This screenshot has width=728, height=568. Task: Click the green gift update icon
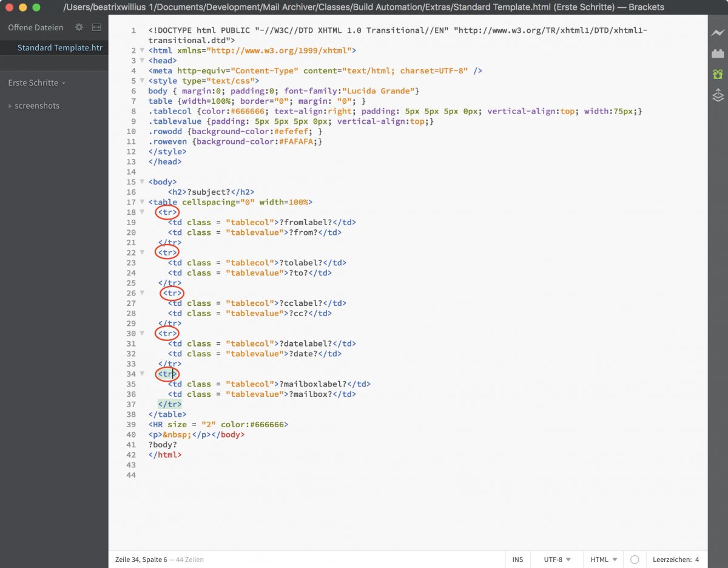click(718, 74)
